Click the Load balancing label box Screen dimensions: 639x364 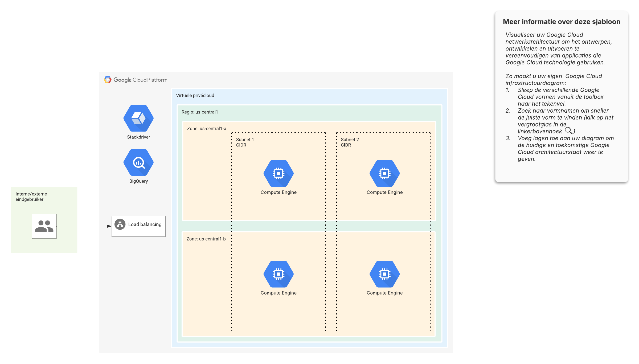[145, 224]
